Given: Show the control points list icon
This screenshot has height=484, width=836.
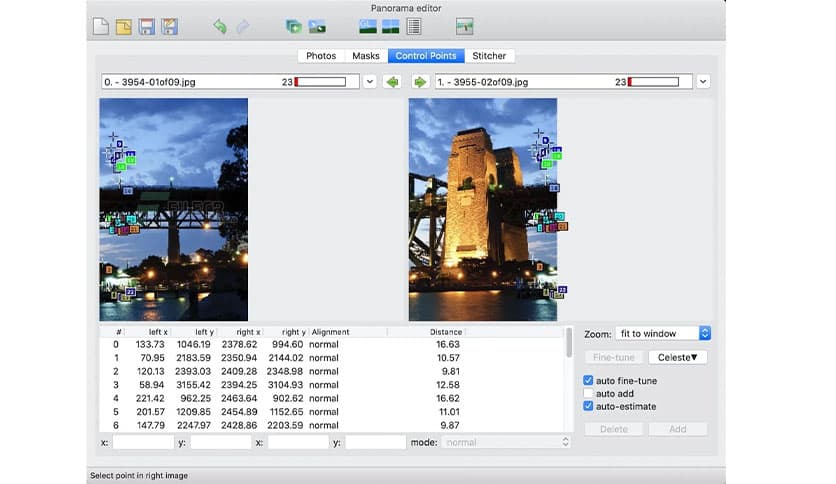Looking at the screenshot, I should [416, 27].
